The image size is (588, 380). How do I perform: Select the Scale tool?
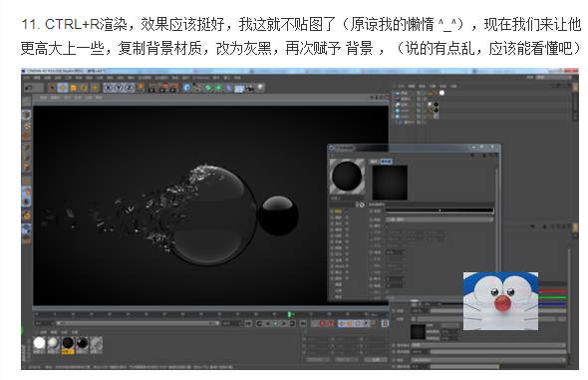(x=73, y=88)
